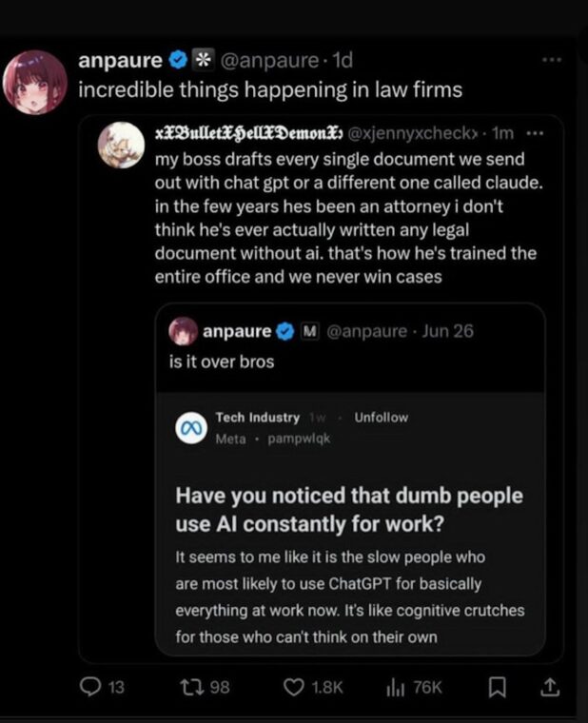
Task: Open the 'Have you noticed' post headline
Action: coord(349,508)
